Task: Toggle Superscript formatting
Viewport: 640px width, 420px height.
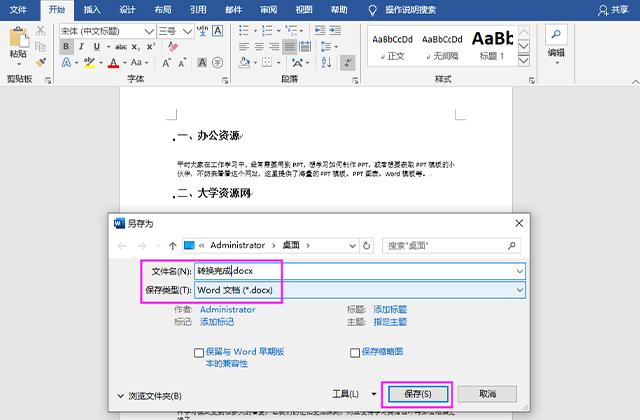Action: pos(151,47)
